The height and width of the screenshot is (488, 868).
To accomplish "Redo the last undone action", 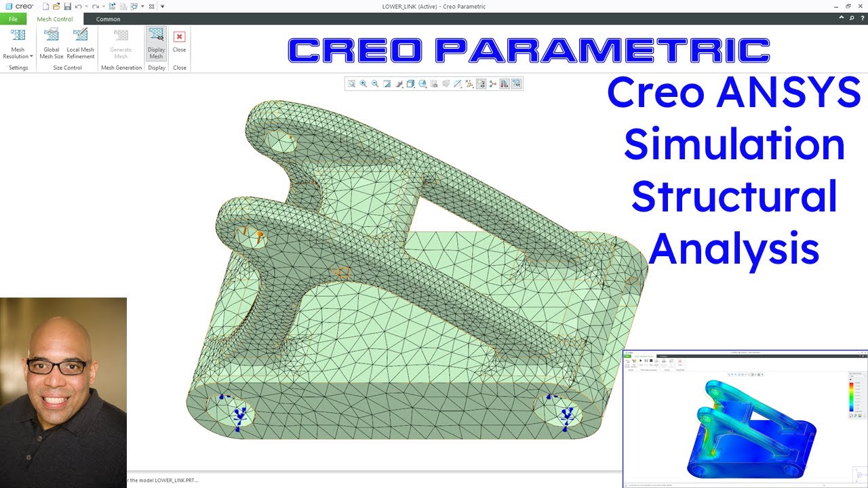I will 95,6.
